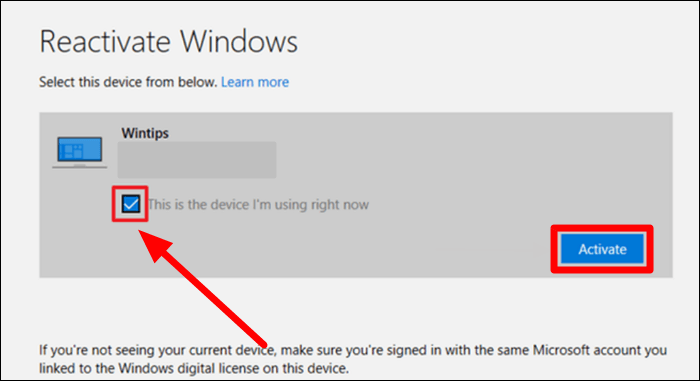Click the blue screen of the laptop icon
The height and width of the screenshot is (381, 700).
[x=79, y=149]
